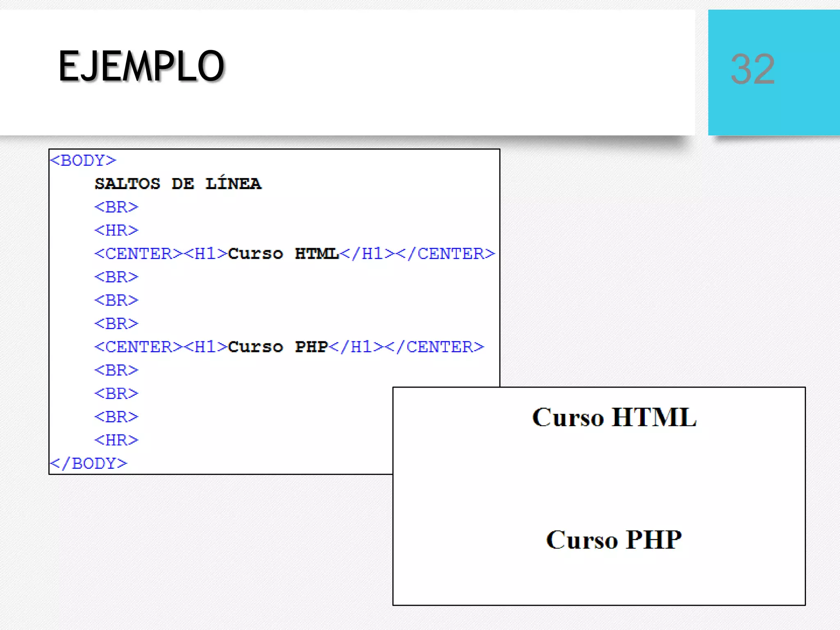Click the rendered Curso PHP heading in the output box
This screenshot has width=840, height=630.
coord(614,539)
